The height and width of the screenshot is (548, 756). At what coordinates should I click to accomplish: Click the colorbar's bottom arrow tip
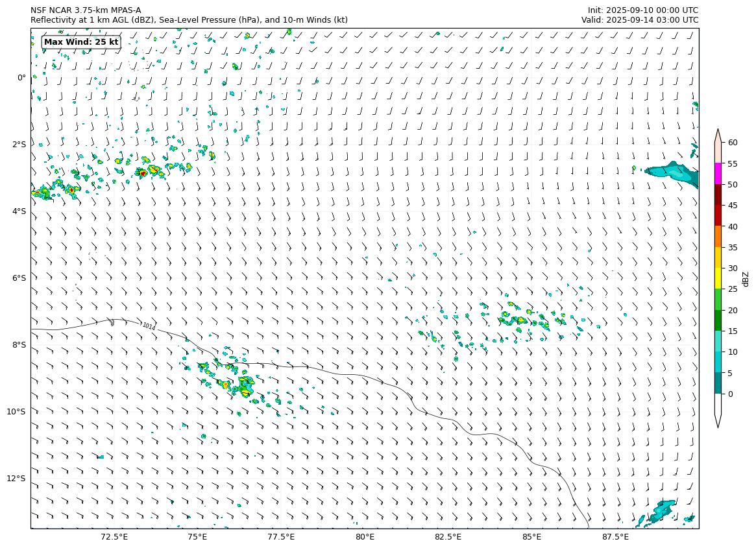tap(718, 426)
